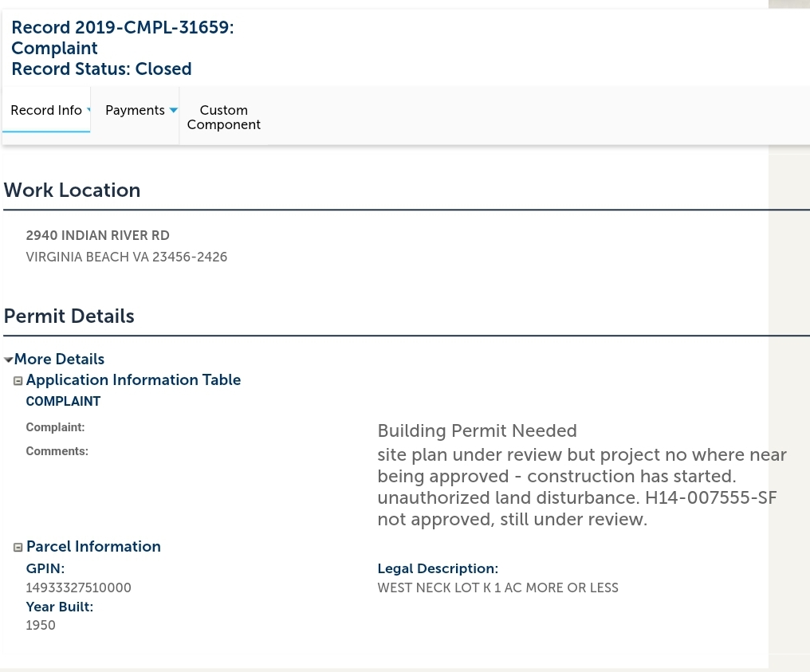Collapse the Parcel Information minus icon

click(18, 548)
